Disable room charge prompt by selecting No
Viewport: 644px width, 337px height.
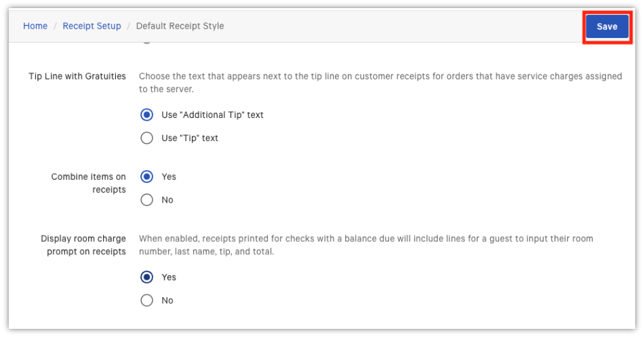pos(146,300)
